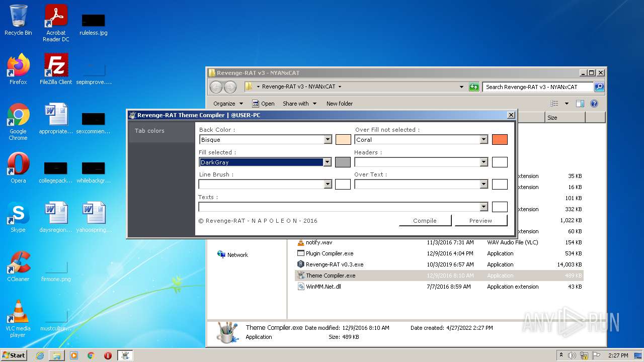644x362 pixels.
Task: Focus the Explorer search field
Action: [538, 87]
